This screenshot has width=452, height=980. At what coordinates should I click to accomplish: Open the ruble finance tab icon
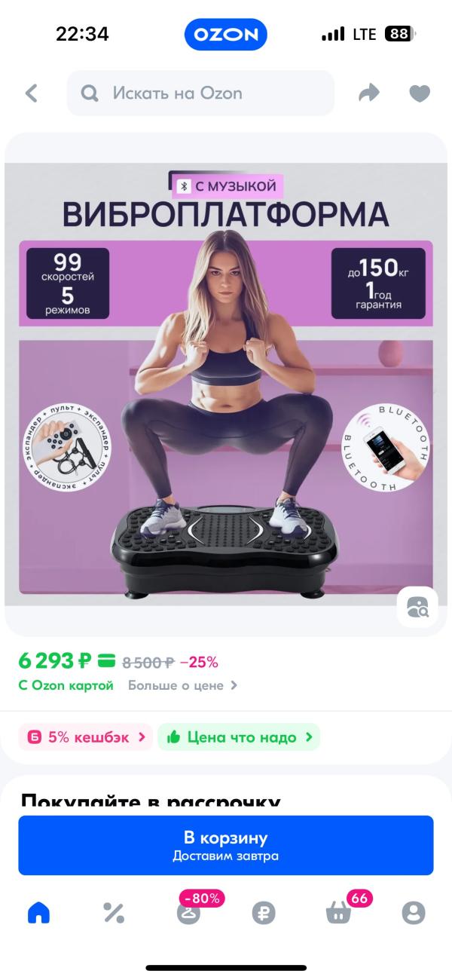[264, 913]
